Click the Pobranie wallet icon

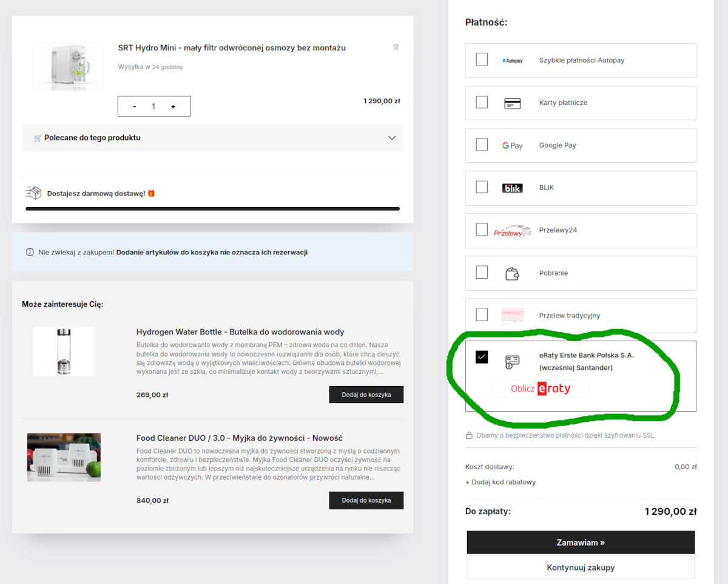[x=512, y=273]
